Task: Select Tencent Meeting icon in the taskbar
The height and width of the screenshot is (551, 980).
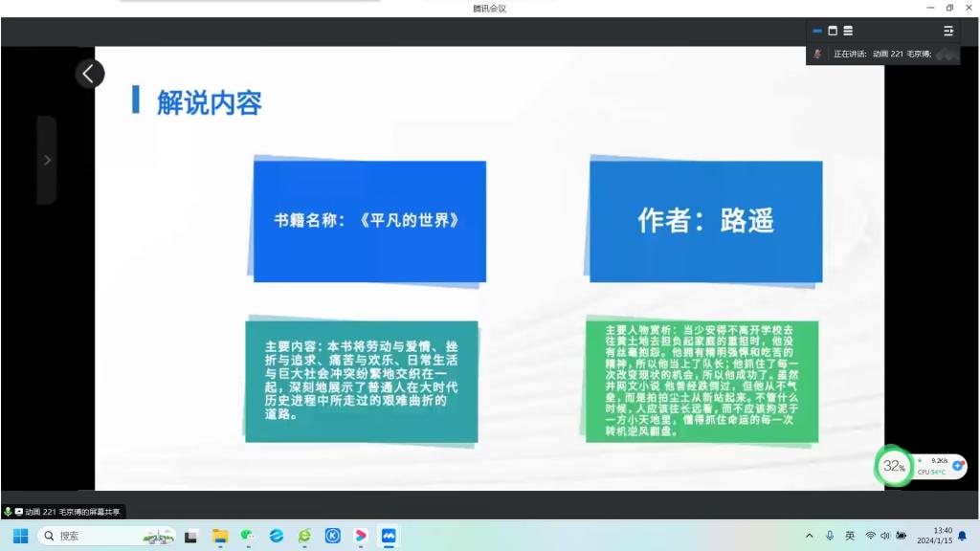Action: click(x=390, y=536)
